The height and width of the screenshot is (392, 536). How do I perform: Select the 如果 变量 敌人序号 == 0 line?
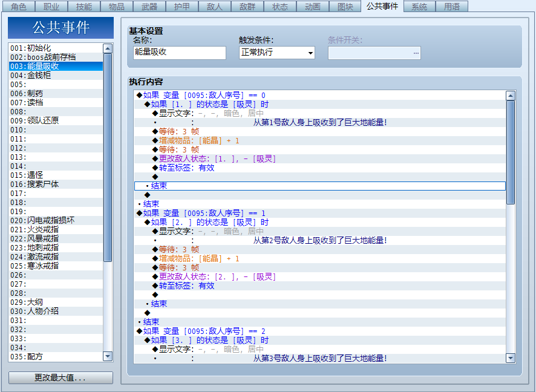pos(320,96)
